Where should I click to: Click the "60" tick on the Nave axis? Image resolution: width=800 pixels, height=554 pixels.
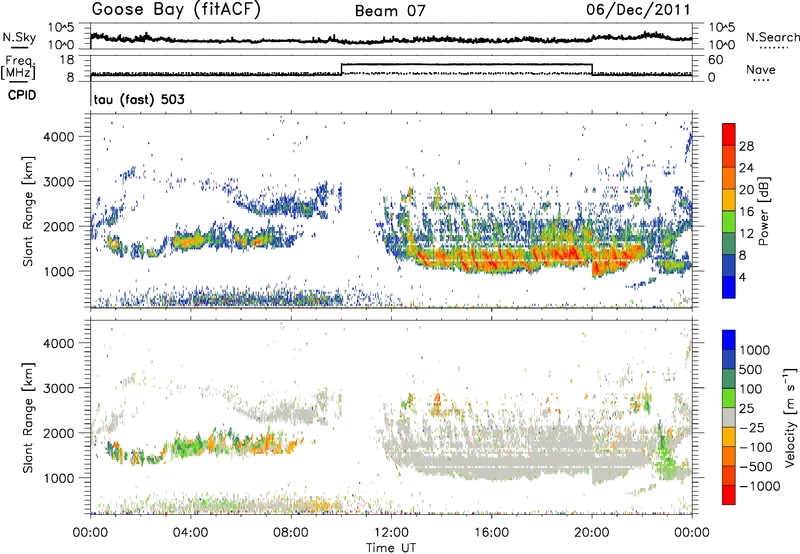click(716, 60)
